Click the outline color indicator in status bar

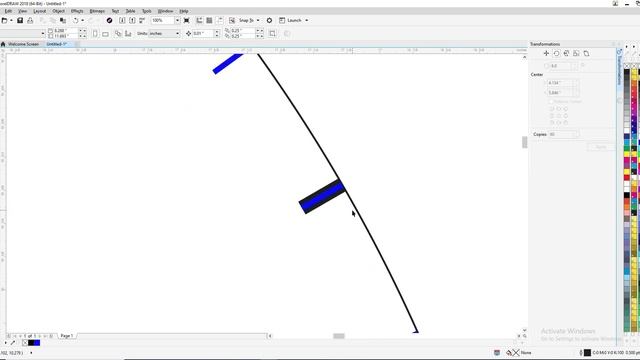coord(587,353)
